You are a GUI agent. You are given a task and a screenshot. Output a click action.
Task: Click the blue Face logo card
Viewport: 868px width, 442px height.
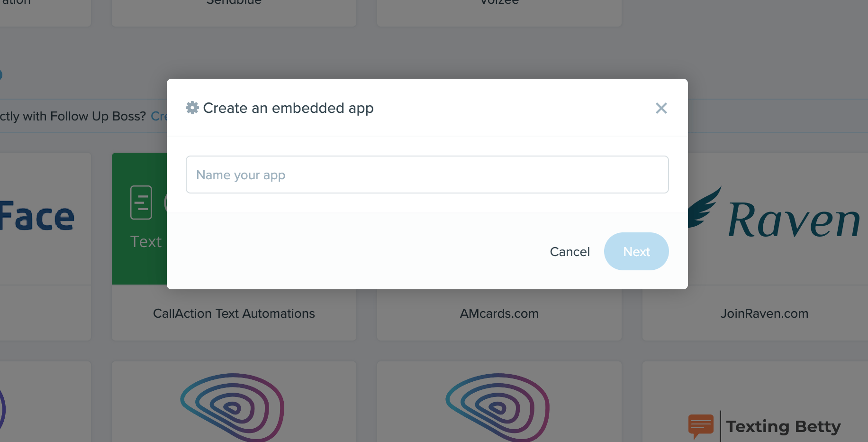[38, 217]
